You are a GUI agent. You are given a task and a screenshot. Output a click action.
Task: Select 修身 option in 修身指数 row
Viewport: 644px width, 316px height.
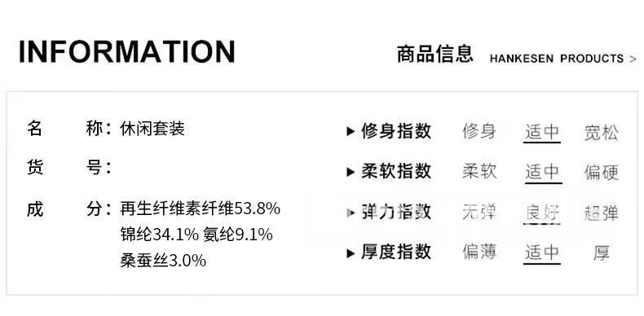(x=479, y=131)
